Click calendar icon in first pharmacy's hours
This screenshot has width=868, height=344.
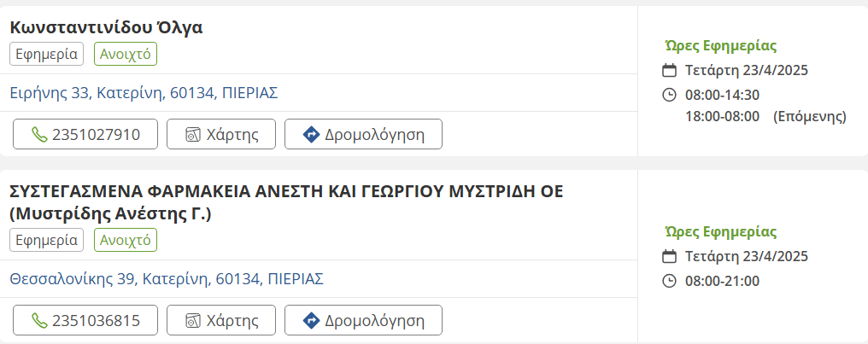tap(670, 71)
